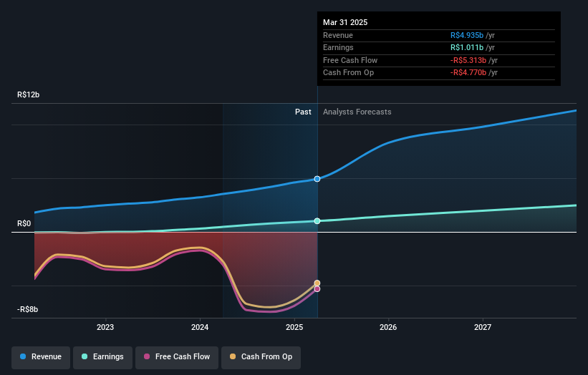Click the Analysts Forecasts label
The width and height of the screenshot is (588, 375).
(x=357, y=112)
